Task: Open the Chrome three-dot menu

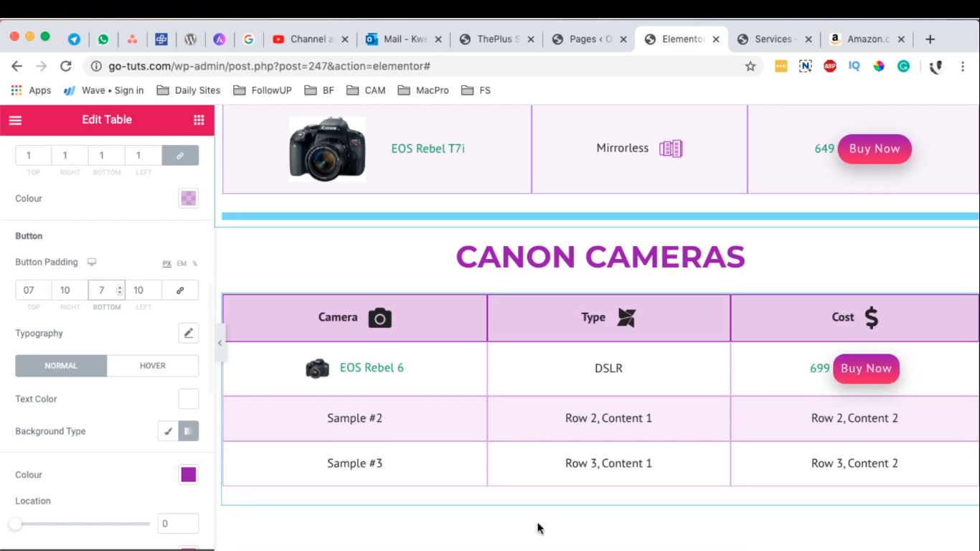Action: (x=961, y=66)
